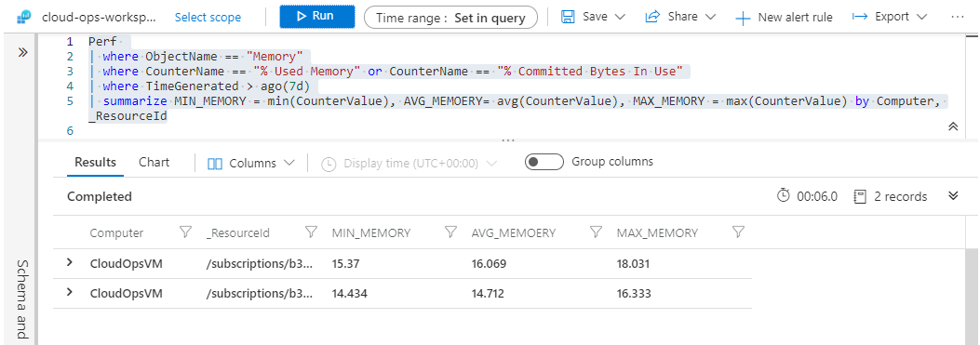Collapse the query editor with up chevrons
Image resolution: width=980 pixels, height=345 pixels.
pyautogui.click(x=953, y=126)
